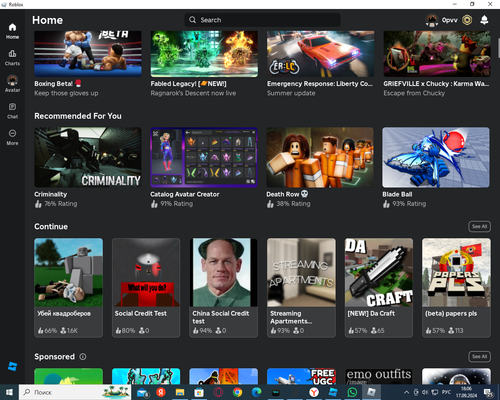Open the China Social Credit test card
Image resolution: width=500 pixels, height=400 pixels.
(223, 288)
